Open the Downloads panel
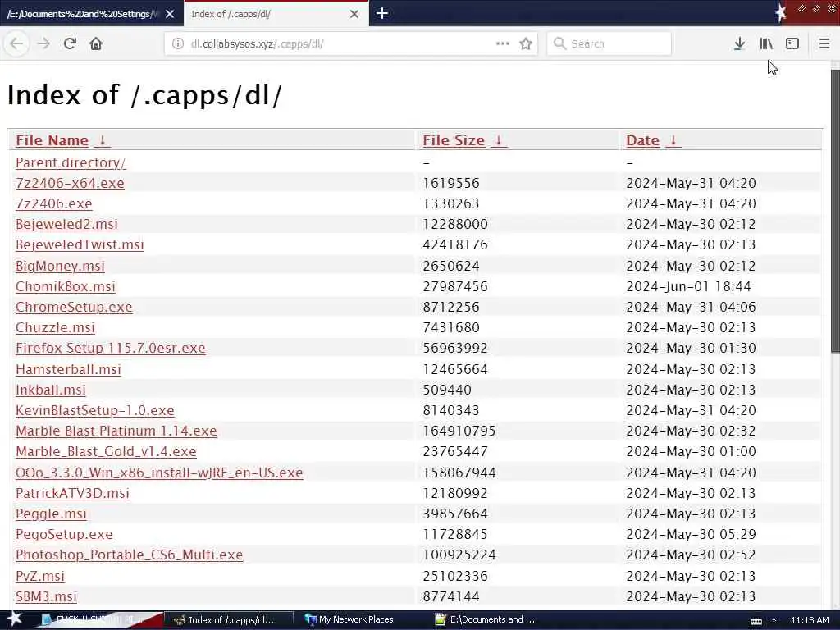The image size is (840, 630). click(739, 43)
